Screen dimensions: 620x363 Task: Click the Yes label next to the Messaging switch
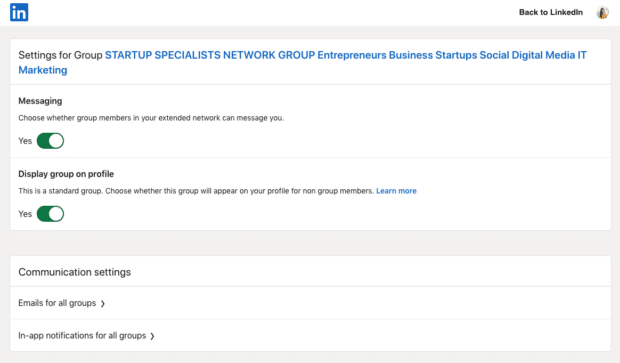(25, 141)
